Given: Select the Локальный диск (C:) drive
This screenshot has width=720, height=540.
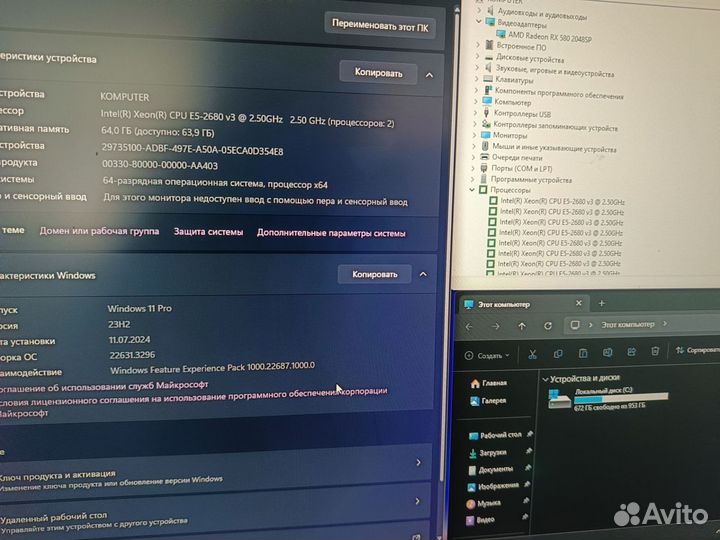Looking at the screenshot, I should click(x=608, y=398).
